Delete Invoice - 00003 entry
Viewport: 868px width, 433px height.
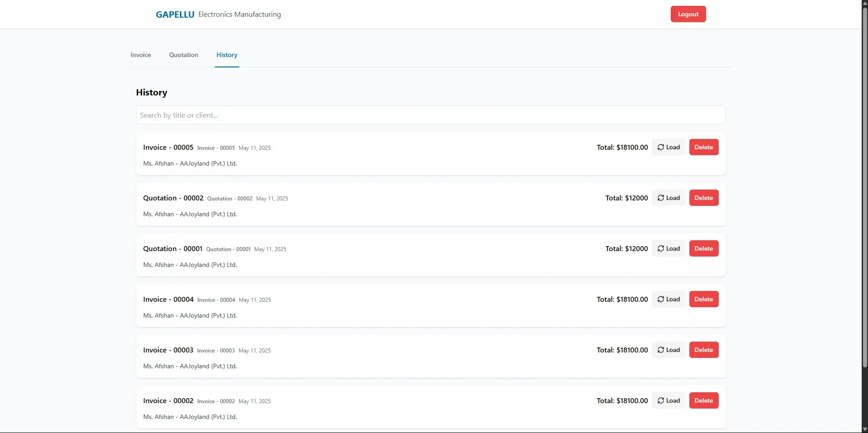pos(704,350)
